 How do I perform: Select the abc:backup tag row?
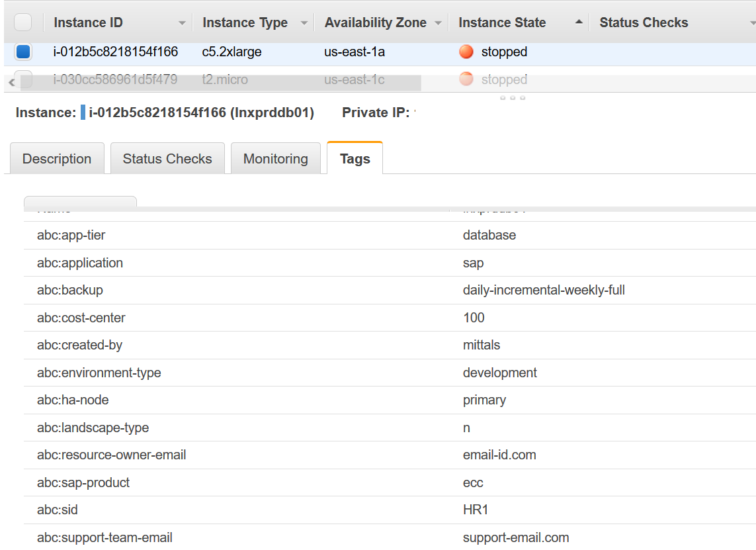tap(265, 290)
